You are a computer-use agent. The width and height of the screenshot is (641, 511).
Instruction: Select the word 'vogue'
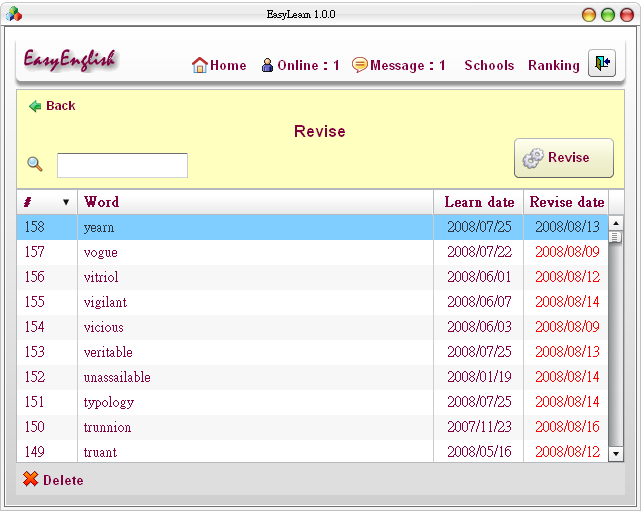tap(101, 253)
